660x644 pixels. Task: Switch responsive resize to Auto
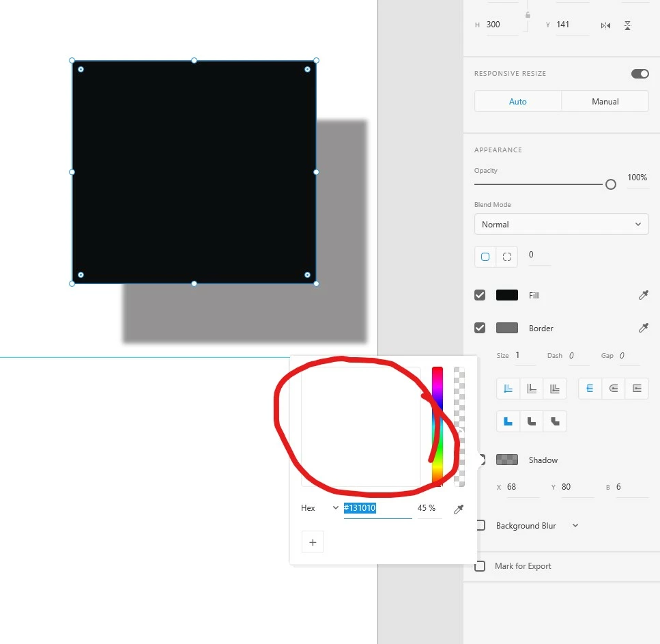pyautogui.click(x=517, y=102)
